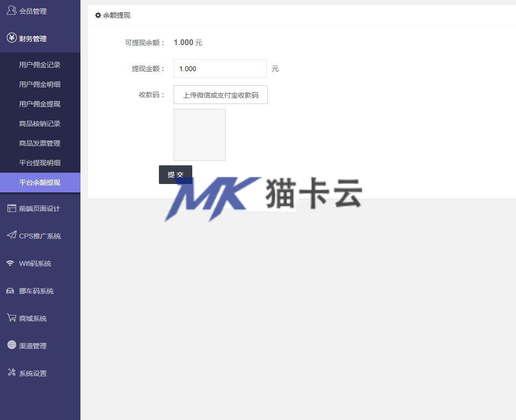
Task: Click the 系统设置 tools icon
Action: 11,372
